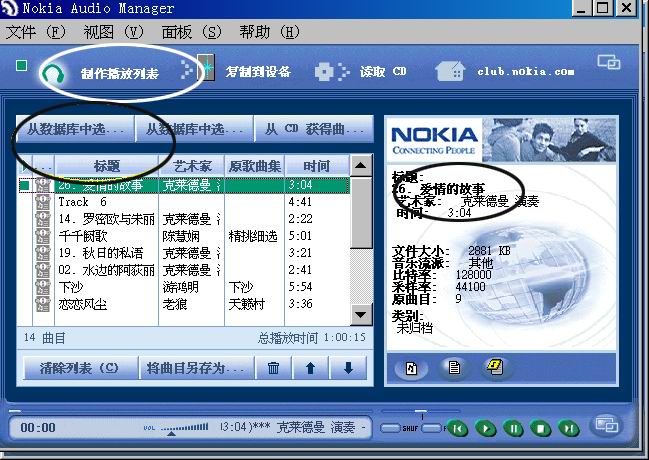649x460 pixels.
Task: Click the 总播放时间 1:00:15 status text
Action: point(312,338)
